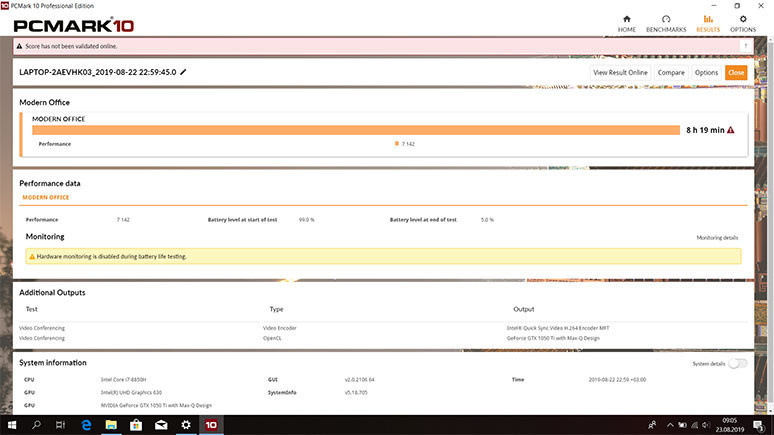Select SystemInfo version v5.18.705 value
The width and height of the screenshot is (774, 435).
(x=356, y=393)
